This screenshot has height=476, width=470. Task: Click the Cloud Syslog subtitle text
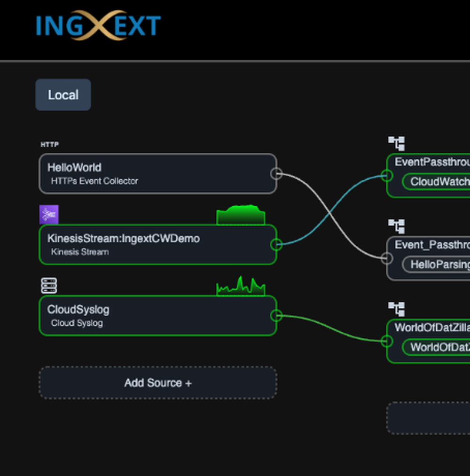[x=77, y=323]
